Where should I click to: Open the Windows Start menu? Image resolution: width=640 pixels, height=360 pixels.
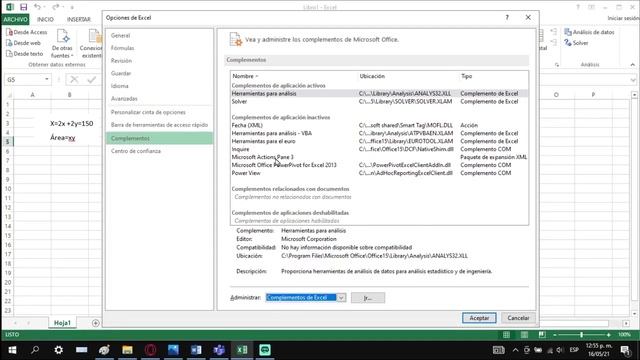click(12, 350)
